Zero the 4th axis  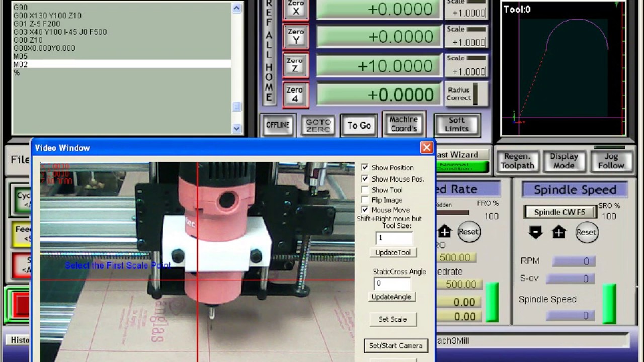coord(296,95)
